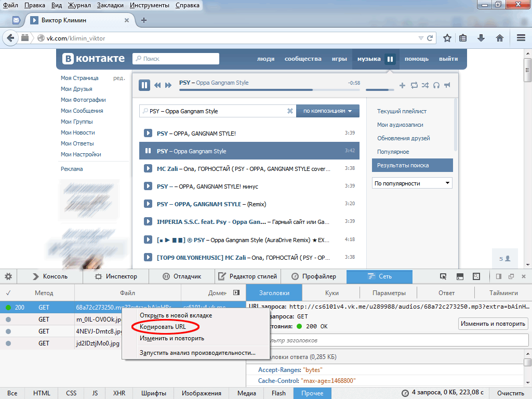The height and width of the screenshot is (399, 532).
Task: Switch to the 'Профайлер' devtools tab
Action: [x=314, y=276]
